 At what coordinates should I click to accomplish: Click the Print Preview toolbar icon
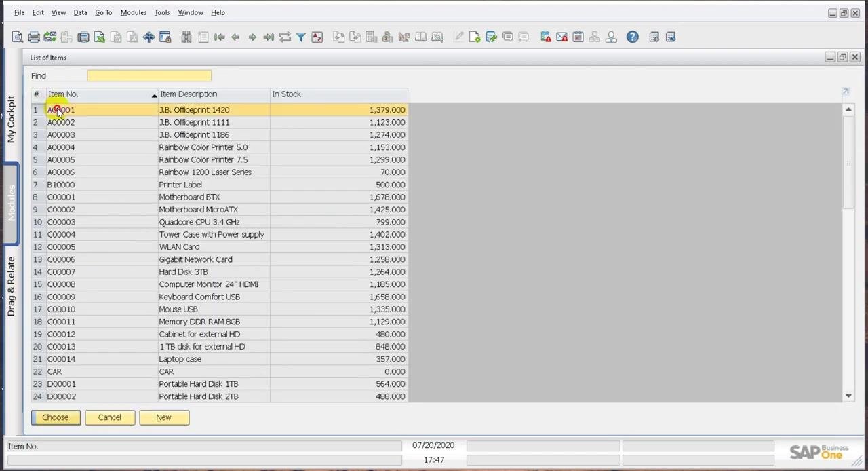[17, 37]
